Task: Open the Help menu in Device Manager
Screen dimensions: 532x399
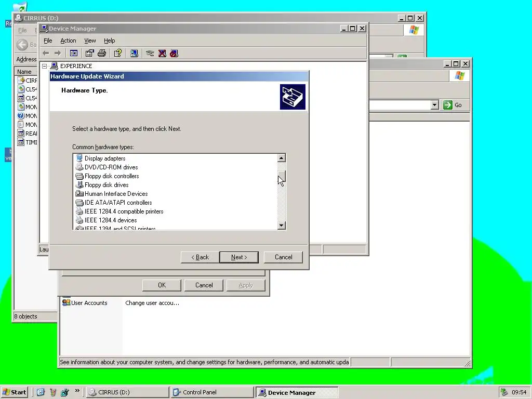Action: click(109, 41)
